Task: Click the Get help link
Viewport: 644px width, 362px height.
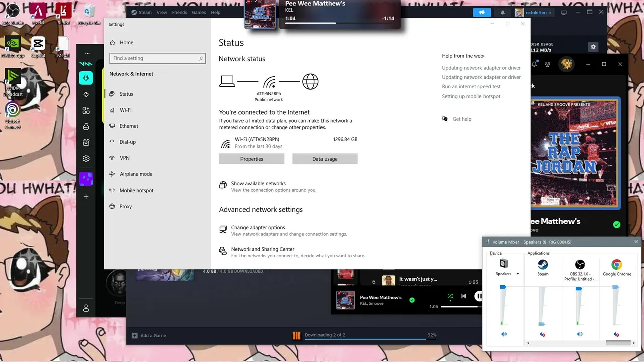Action: pos(462,119)
